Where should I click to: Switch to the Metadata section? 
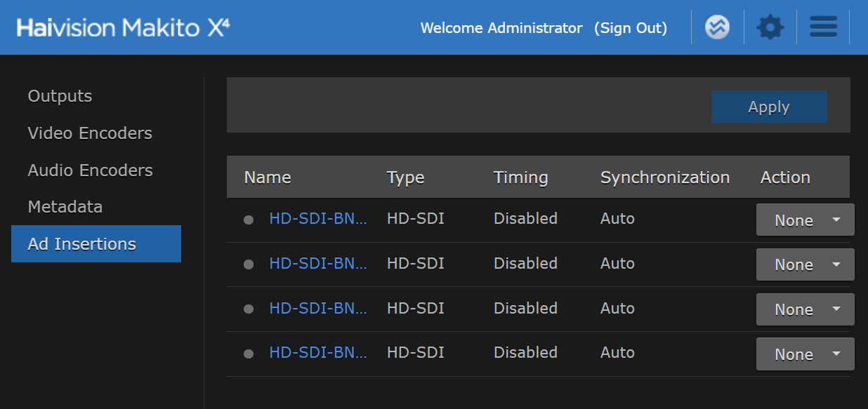coord(65,207)
